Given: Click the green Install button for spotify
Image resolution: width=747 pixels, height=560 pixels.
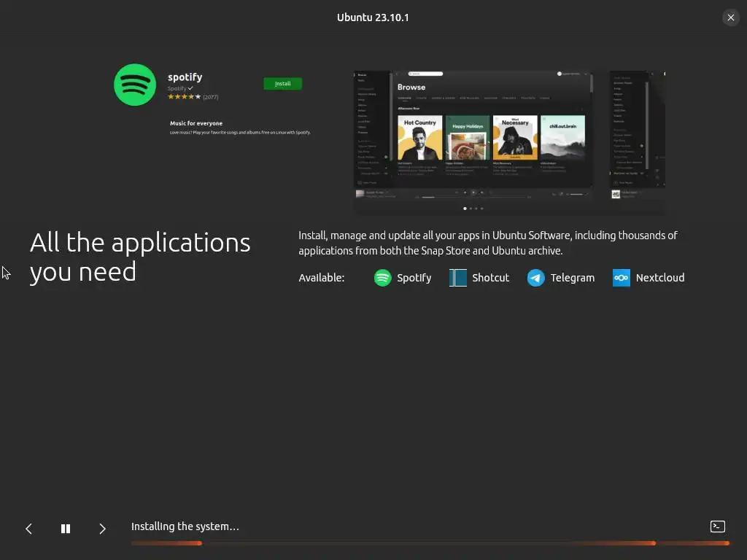Looking at the screenshot, I should click(x=282, y=83).
